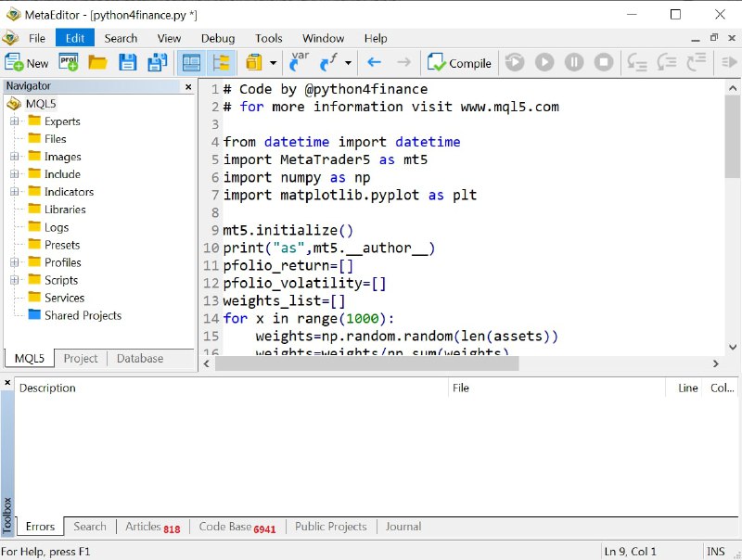Click the Save file floppy icon

(x=127, y=62)
